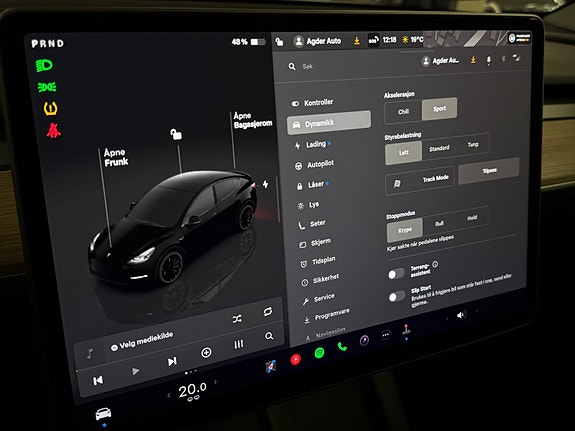Open the Spotify app icon
Screen dimensions: 575x431
click(320, 353)
